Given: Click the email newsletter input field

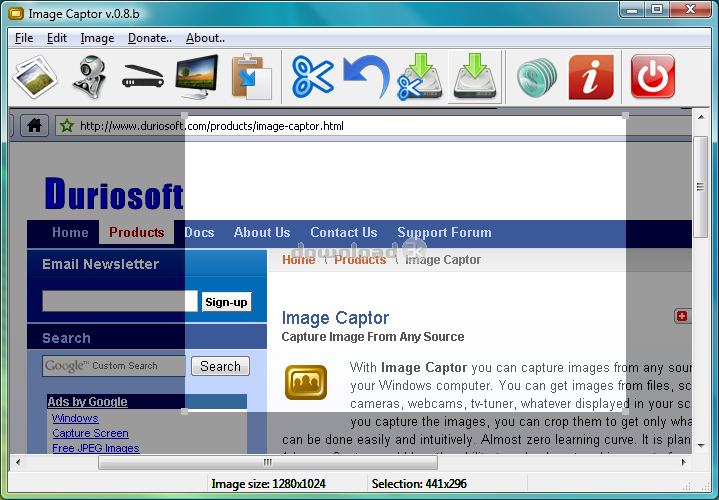Looking at the screenshot, I should pos(120,301).
